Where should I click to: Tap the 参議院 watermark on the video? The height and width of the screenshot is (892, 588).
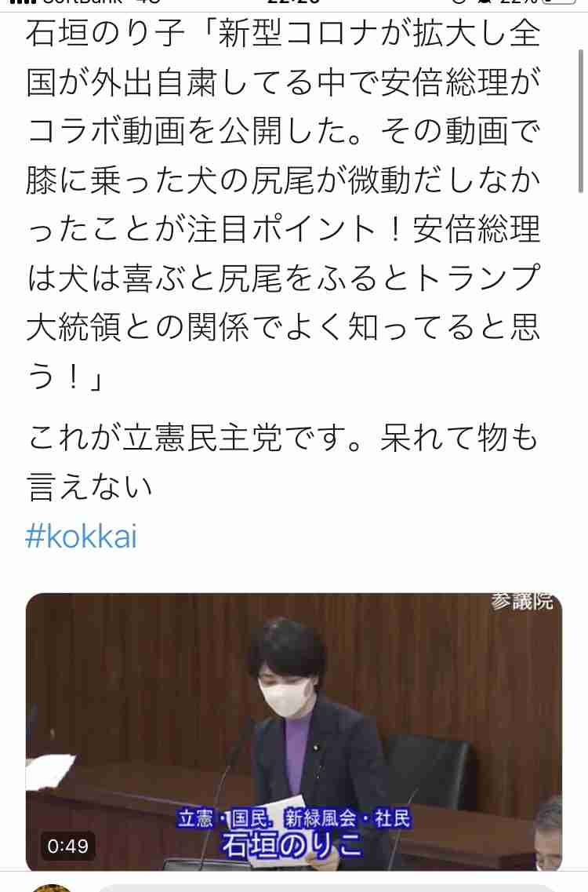(x=522, y=601)
